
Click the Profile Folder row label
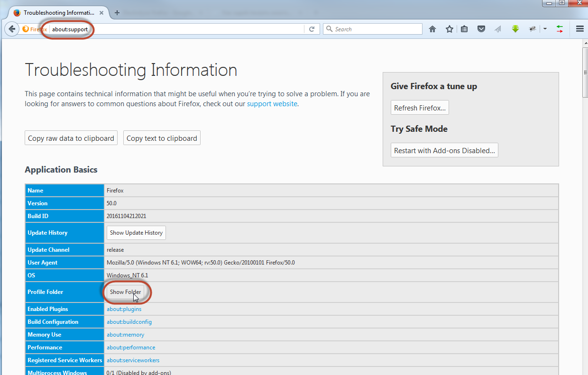(x=45, y=292)
